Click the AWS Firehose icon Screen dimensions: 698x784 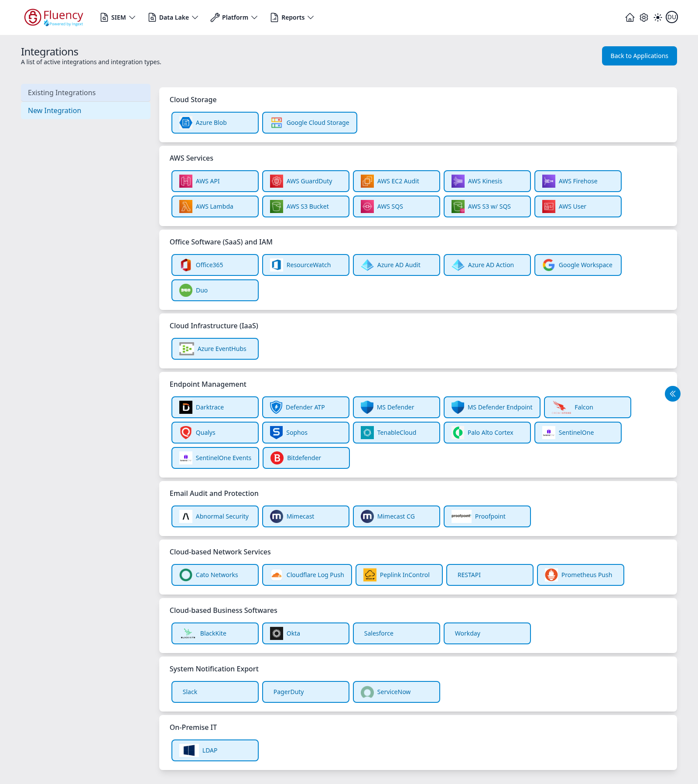[549, 181]
